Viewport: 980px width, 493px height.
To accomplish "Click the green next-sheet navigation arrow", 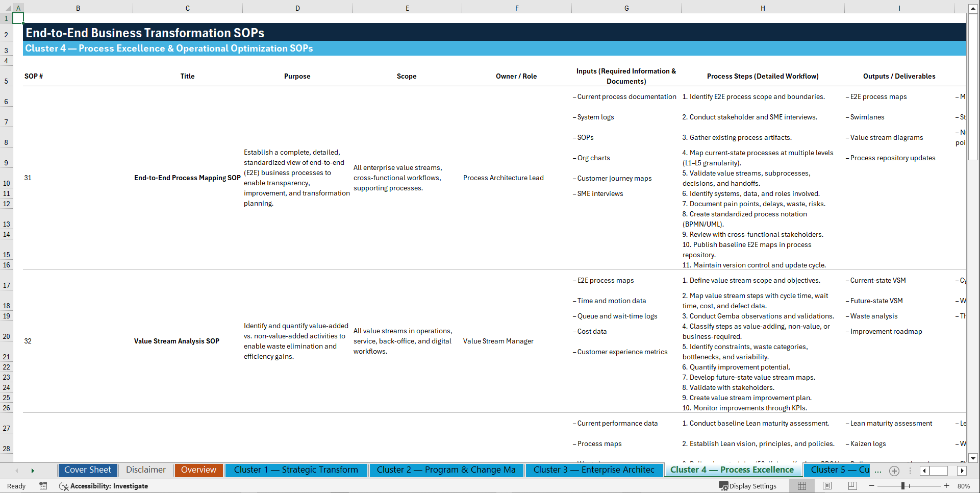I will 33,471.
